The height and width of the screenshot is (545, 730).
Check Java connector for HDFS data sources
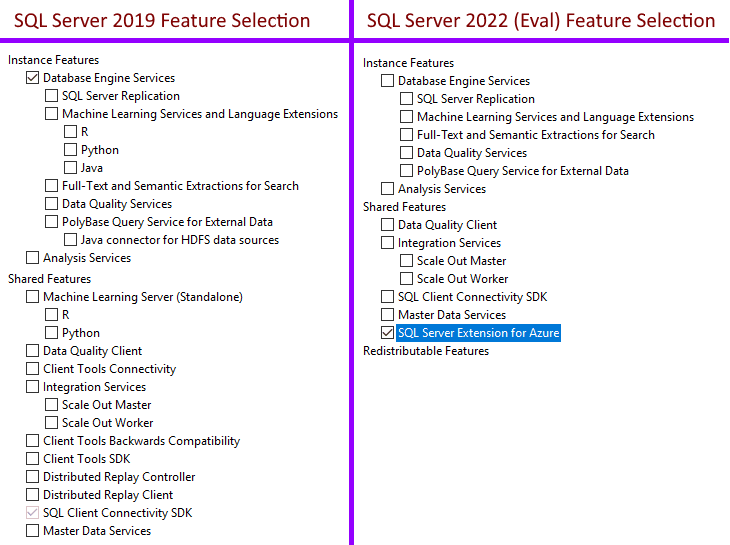(x=70, y=240)
